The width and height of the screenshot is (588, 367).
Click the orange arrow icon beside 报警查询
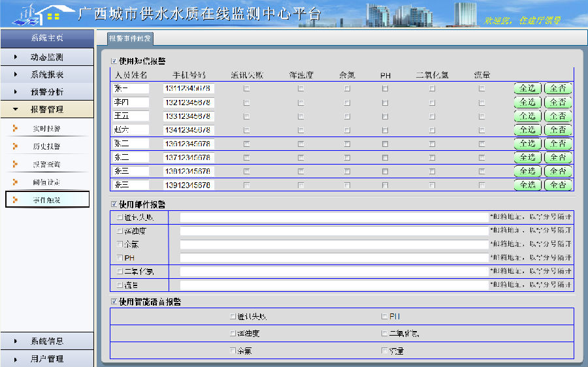(x=15, y=164)
